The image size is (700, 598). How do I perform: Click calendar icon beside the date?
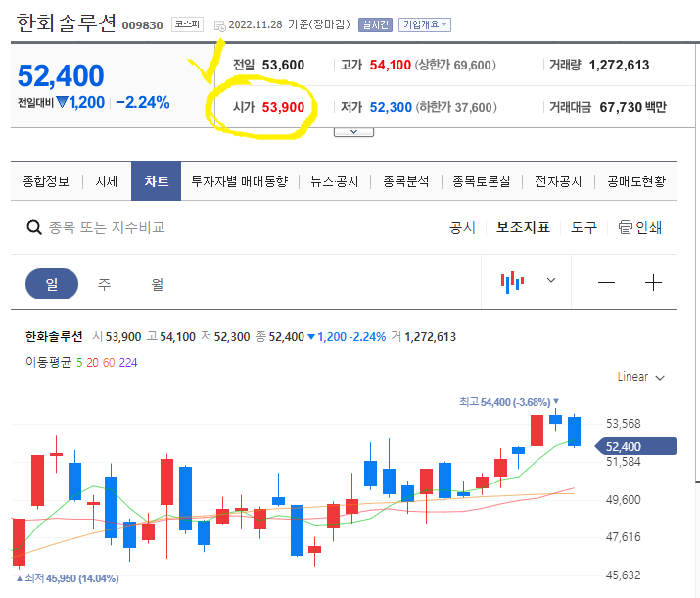pos(219,25)
